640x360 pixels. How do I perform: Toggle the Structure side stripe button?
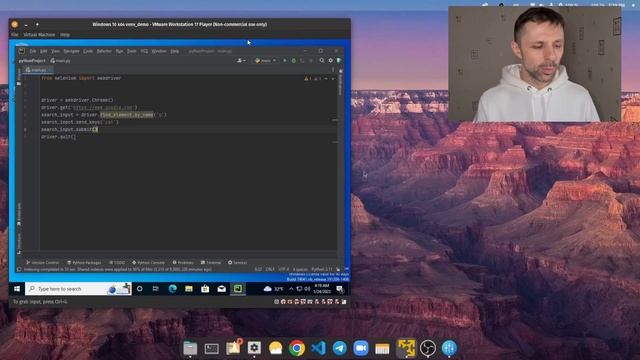coord(19,243)
